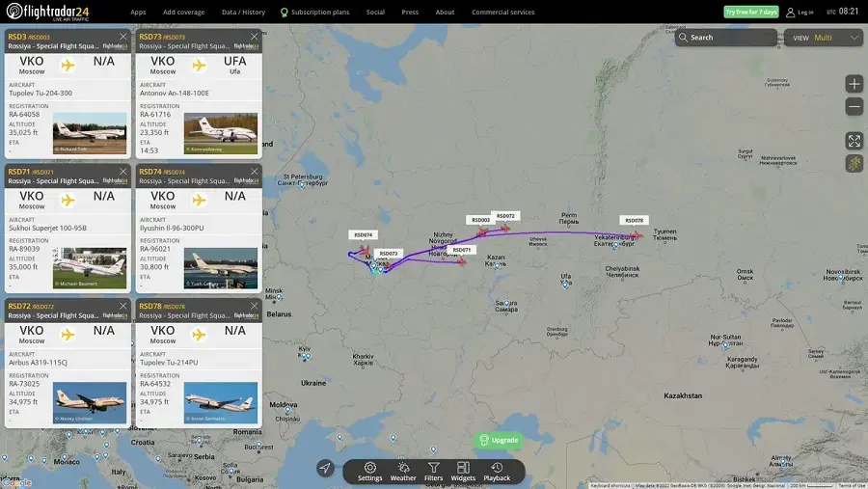The height and width of the screenshot is (489, 868).
Task: Click the green Upgrade button
Action: point(499,440)
